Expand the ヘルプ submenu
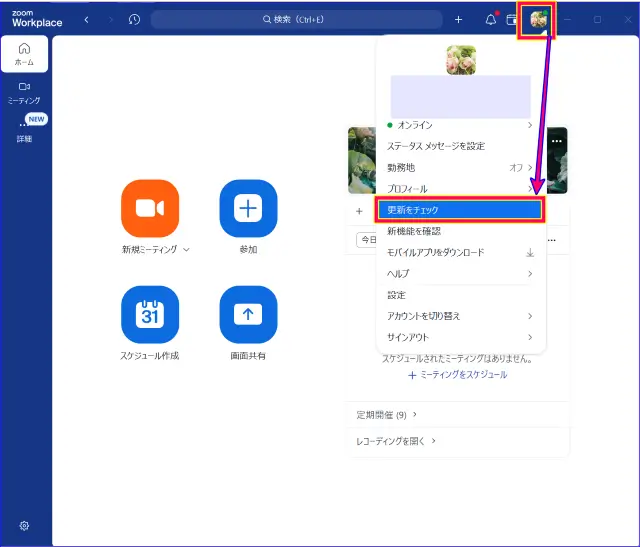The width and height of the screenshot is (640, 547). click(x=460, y=273)
